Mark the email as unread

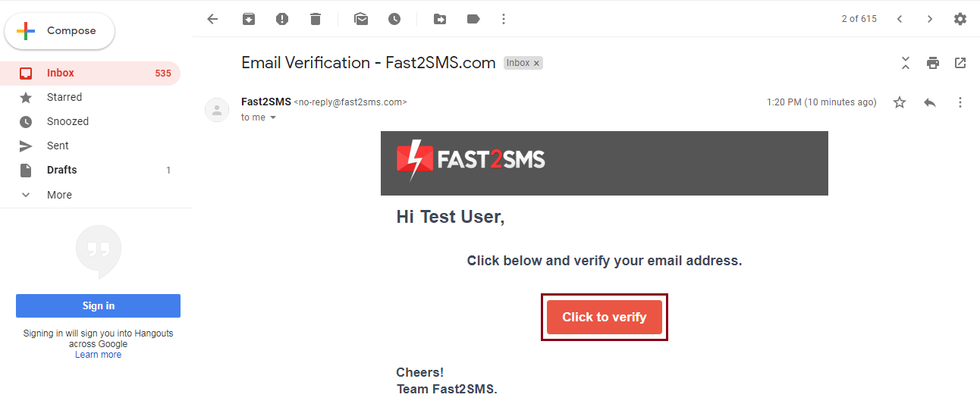tap(361, 19)
